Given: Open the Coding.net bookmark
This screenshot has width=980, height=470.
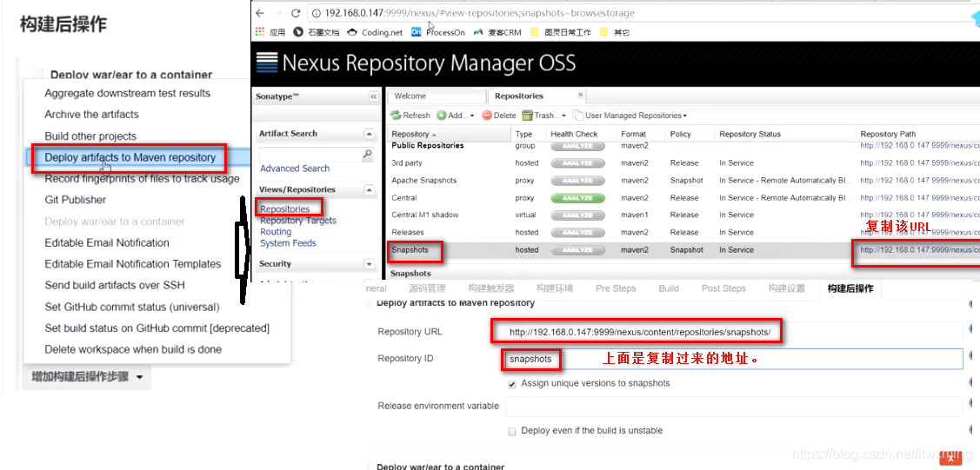Looking at the screenshot, I should click(x=375, y=32).
